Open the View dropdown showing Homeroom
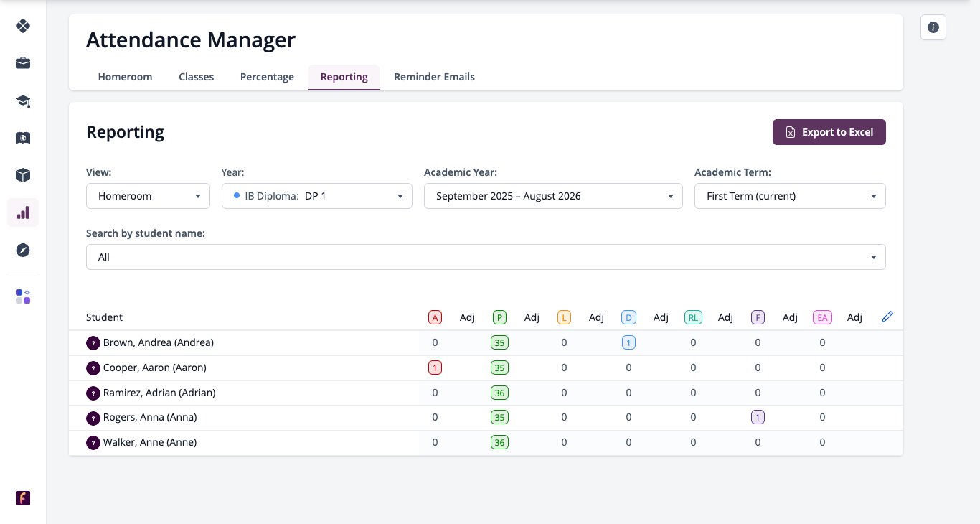980x524 pixels. coord(148,196)
